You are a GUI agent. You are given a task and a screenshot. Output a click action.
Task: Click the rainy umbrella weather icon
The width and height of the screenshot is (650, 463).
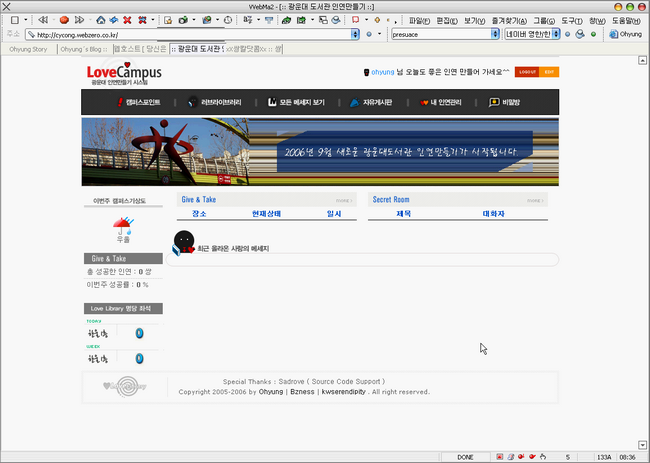coord(122,225)
